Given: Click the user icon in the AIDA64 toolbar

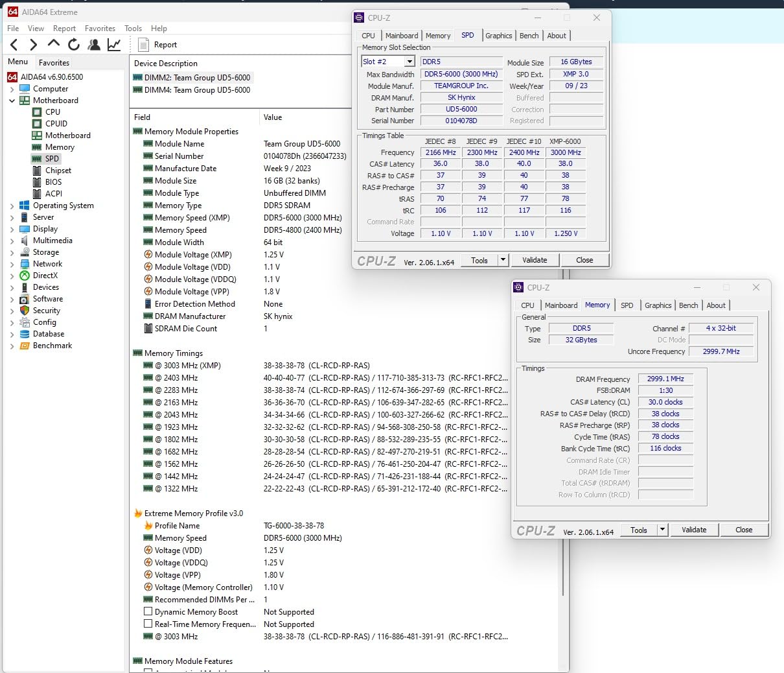Looking at the screenshot, I should [94, 45].
